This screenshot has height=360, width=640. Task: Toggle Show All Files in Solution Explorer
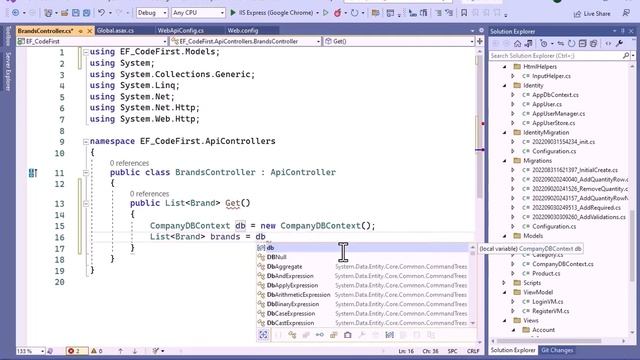tap(593, 44)
